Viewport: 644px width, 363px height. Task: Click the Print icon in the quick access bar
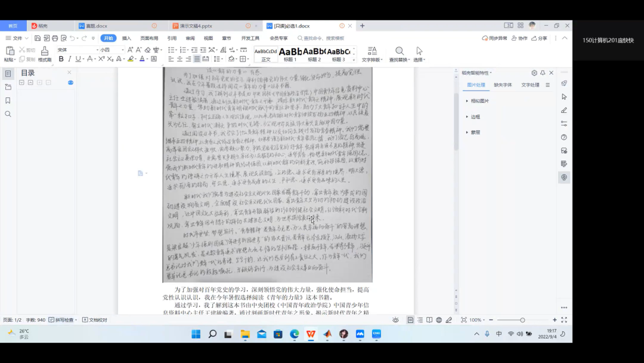tap(55, 38)
